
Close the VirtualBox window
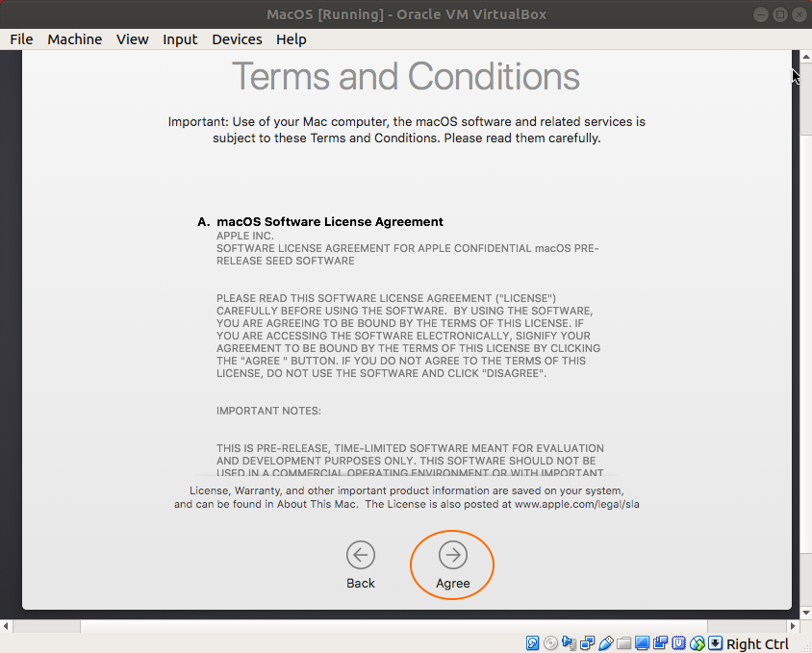click(x=799, y=14)
